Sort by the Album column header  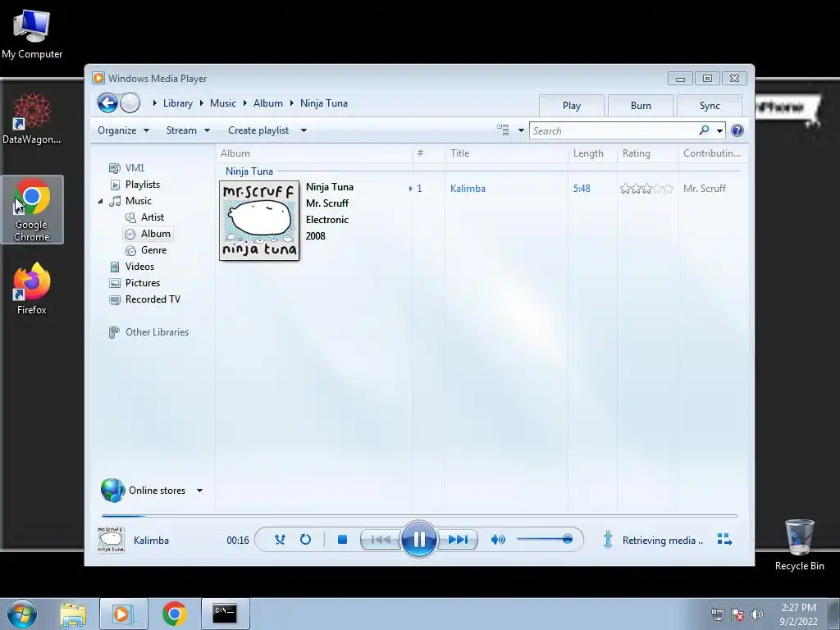(x=314, y=153)
